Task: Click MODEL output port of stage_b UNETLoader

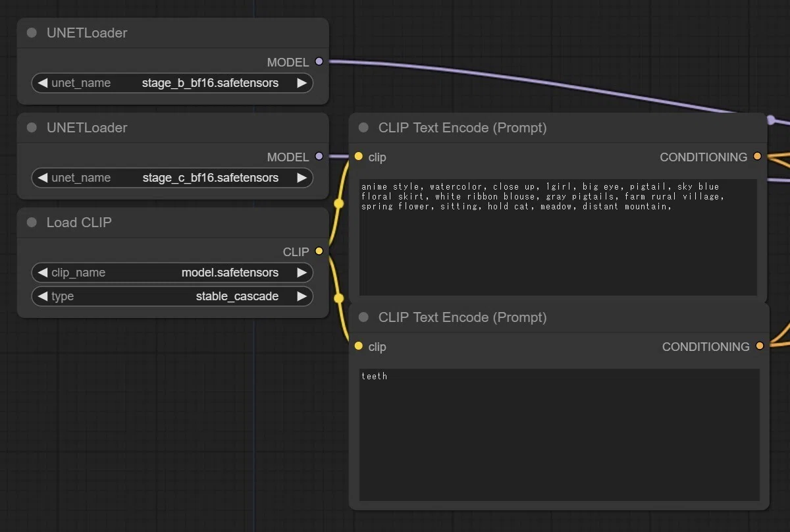Action: point(319,62)
